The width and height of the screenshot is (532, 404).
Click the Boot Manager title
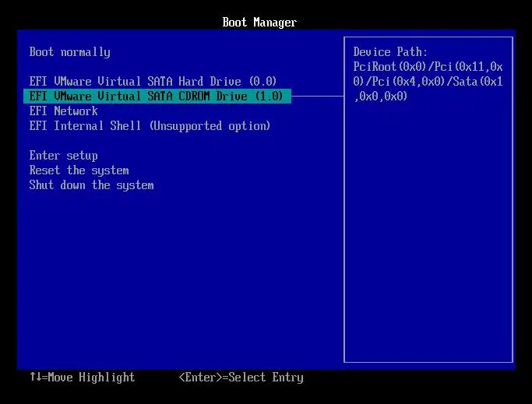click(259, 23)
